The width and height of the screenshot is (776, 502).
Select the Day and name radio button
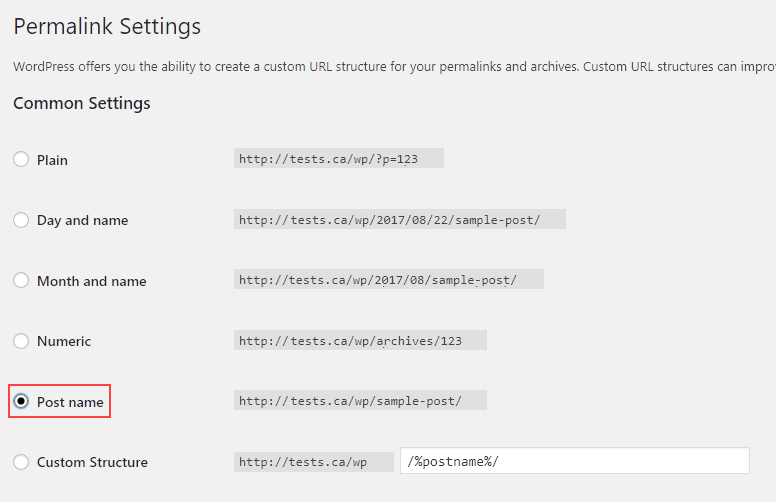21,220
